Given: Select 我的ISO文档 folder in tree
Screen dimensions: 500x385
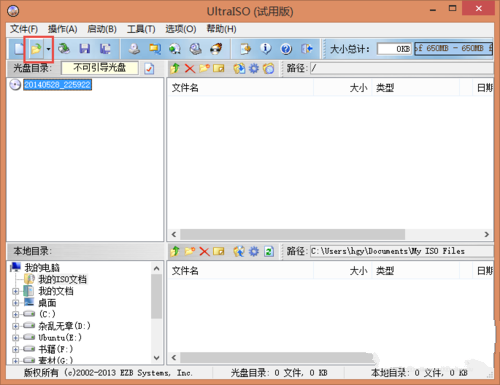Looking at the screenshot, I should pos(62,279).
